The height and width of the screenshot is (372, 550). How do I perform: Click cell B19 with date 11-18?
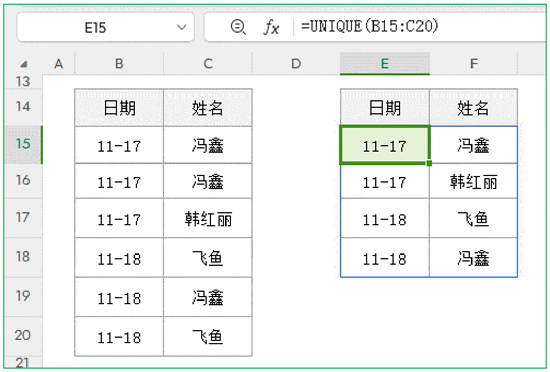[119, 298]
